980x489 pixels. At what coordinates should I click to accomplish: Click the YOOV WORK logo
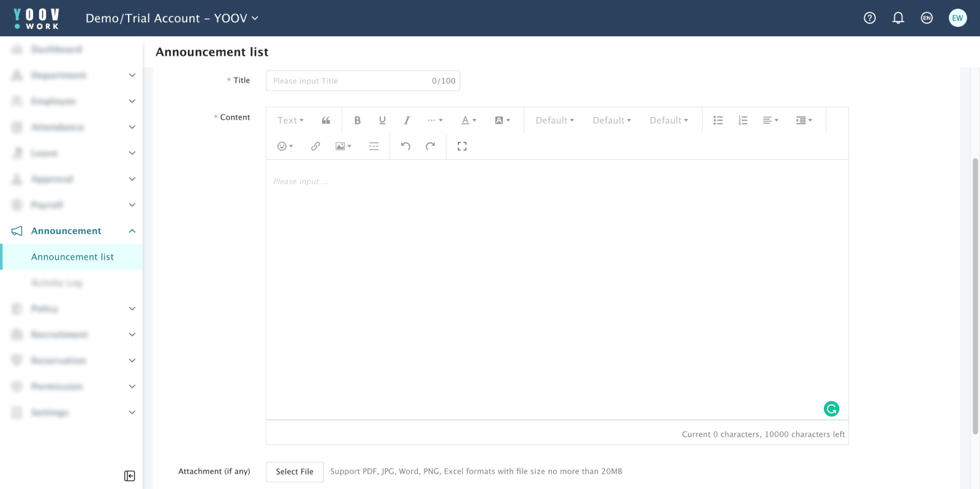tap(37, 18)
